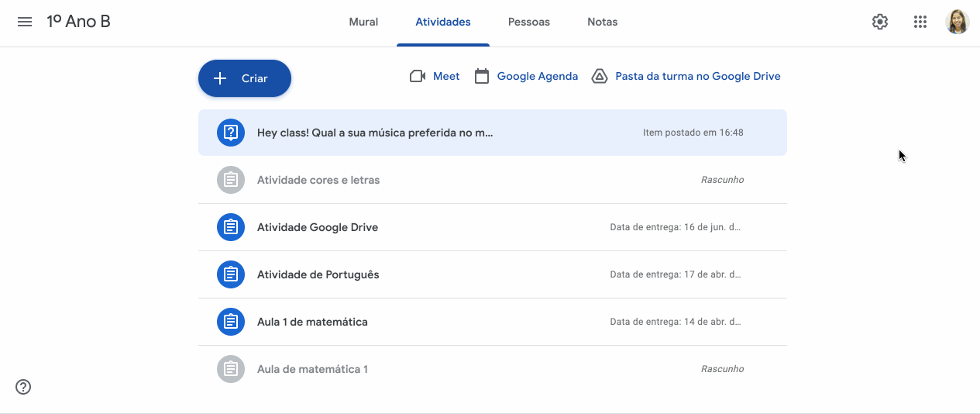
Task: Click the gray icon of Aula de matemática 1
Action: [231, 369]
